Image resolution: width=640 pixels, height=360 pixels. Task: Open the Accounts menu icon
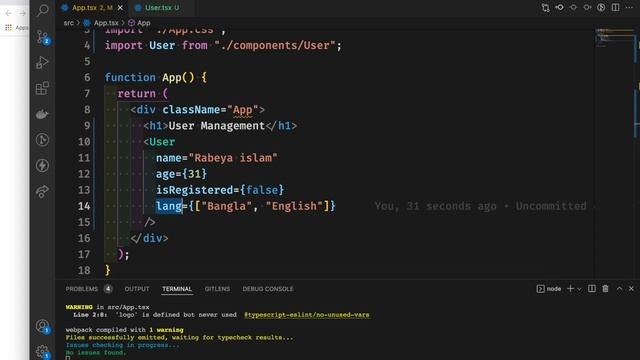click(x=42, y=326)
